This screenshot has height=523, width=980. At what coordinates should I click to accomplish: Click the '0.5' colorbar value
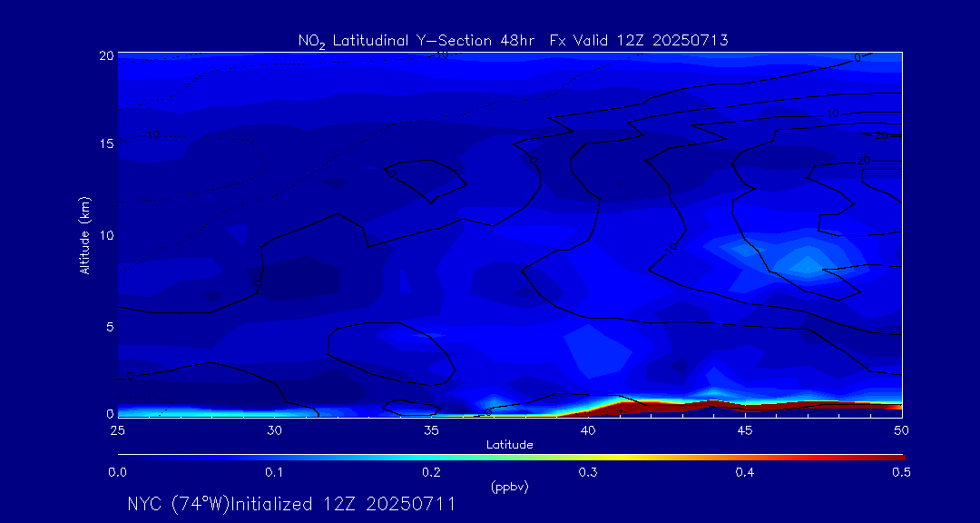[901, 473]
